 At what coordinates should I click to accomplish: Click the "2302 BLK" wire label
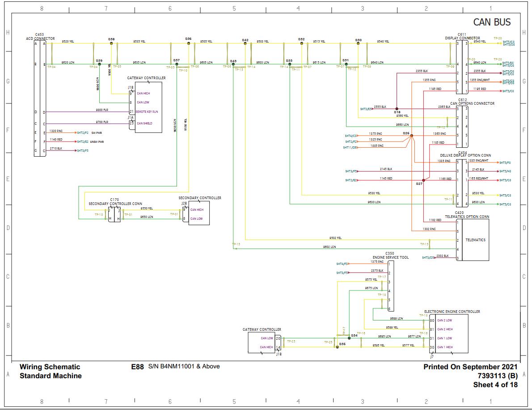click(443, 256)
